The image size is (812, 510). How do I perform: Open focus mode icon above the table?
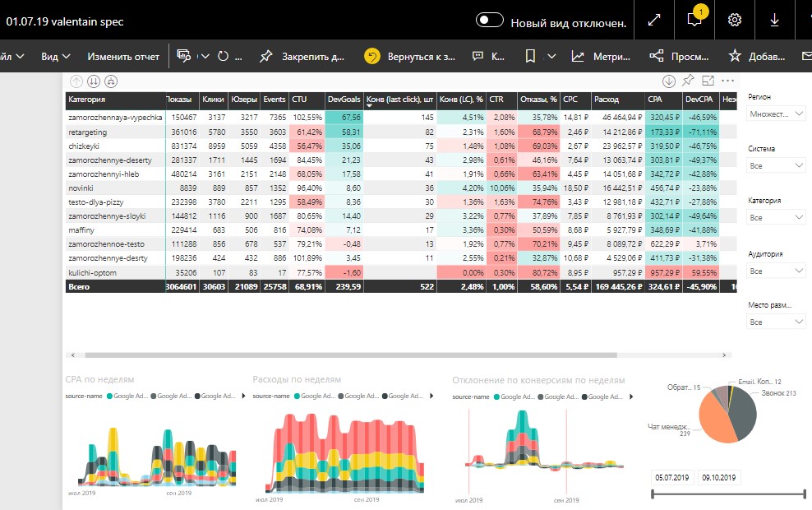click(708, 81)
